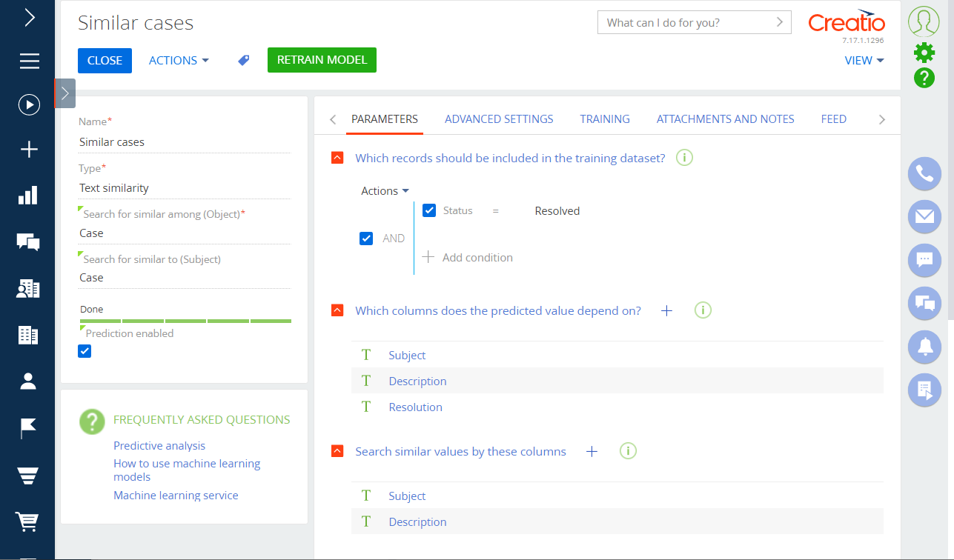Open the dashboards bar chart icon in sidebar
Screen dimensions: 954x560
28,196
